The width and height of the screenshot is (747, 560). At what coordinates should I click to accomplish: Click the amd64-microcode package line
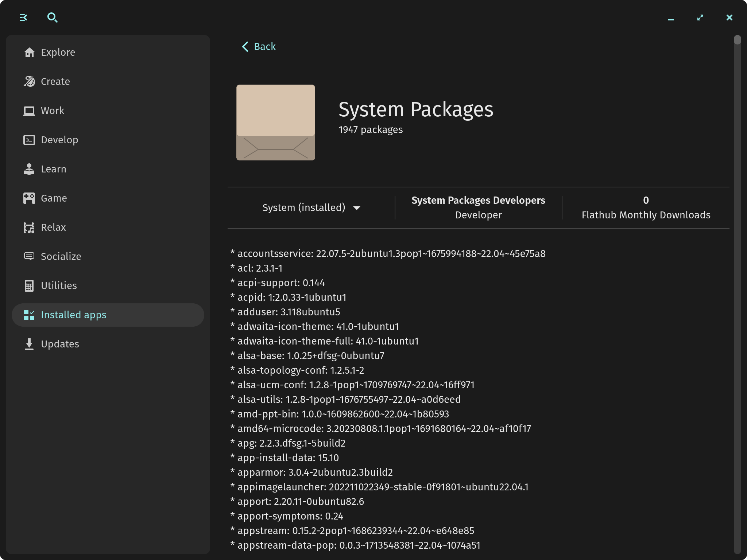[x=381, y=429]
